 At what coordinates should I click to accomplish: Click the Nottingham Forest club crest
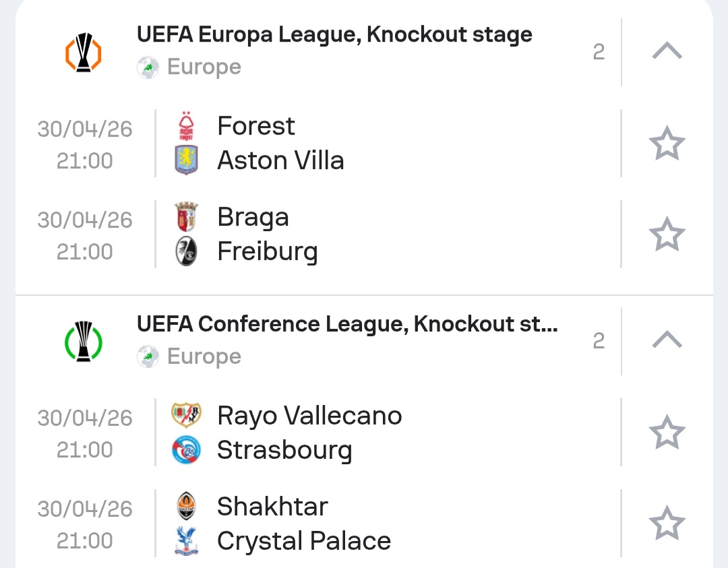(186, 127)
